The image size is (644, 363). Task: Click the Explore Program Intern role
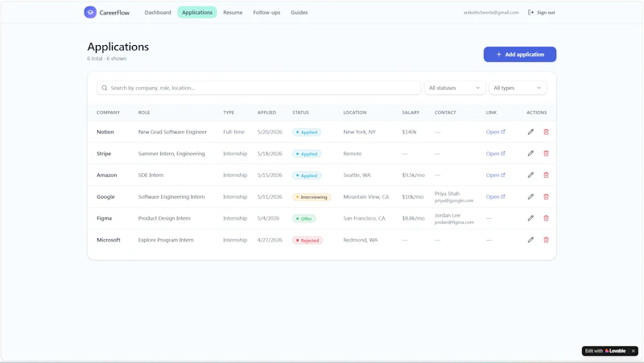click(x=166, y=240)
